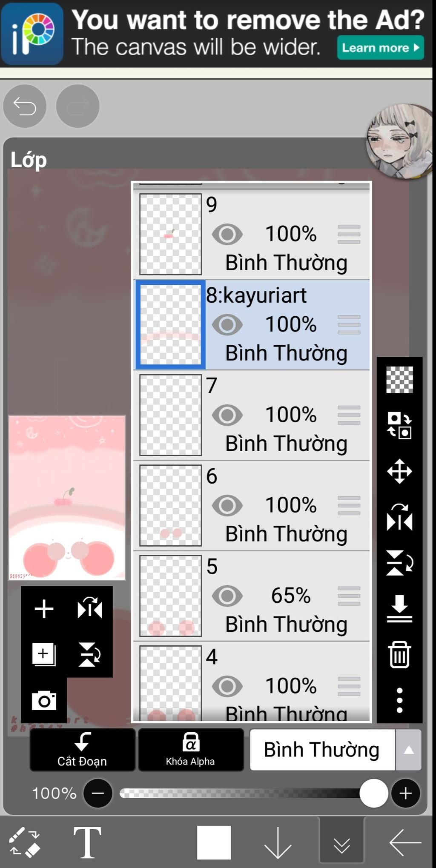This screenshot has width=436, height=868.
Task: Click the opacity slider white knob
Action: (x=374, y=793)
